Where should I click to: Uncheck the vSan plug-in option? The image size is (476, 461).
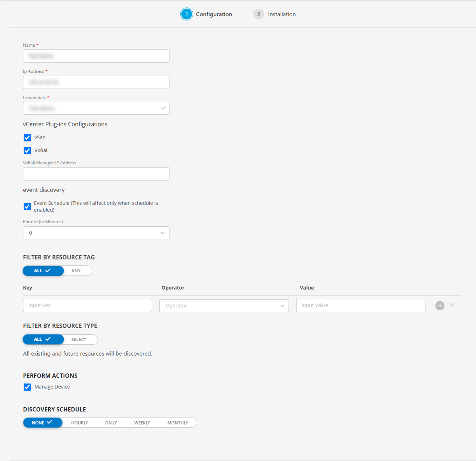27,137
